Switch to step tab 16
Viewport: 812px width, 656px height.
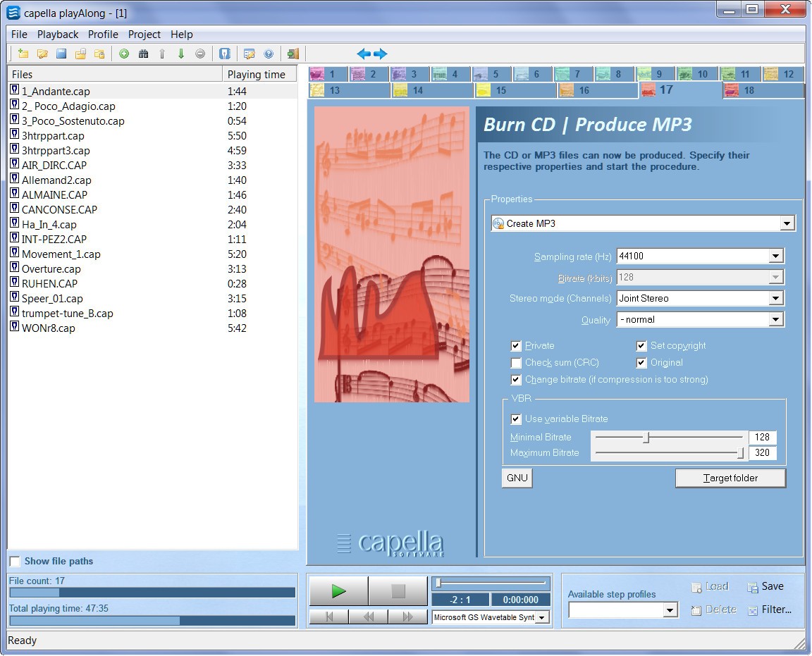click(598, 91)
